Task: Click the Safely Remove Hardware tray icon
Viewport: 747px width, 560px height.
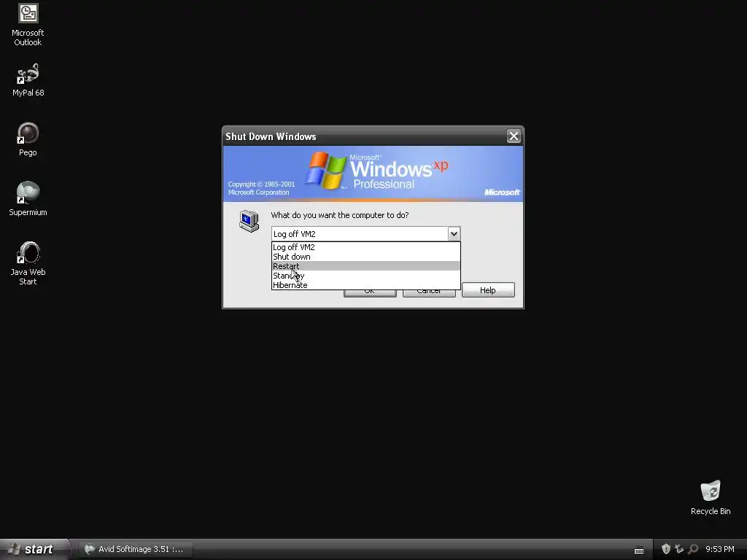Action: click(679, 549)
